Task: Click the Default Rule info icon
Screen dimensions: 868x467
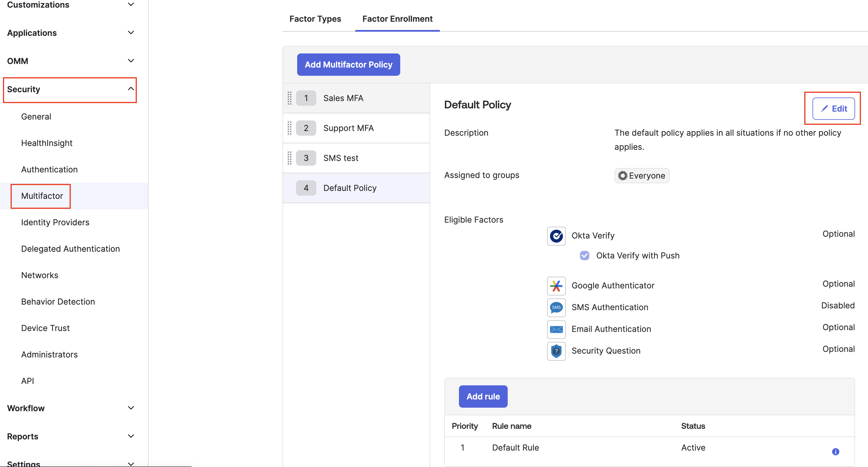Action: (x=835, y=451)
